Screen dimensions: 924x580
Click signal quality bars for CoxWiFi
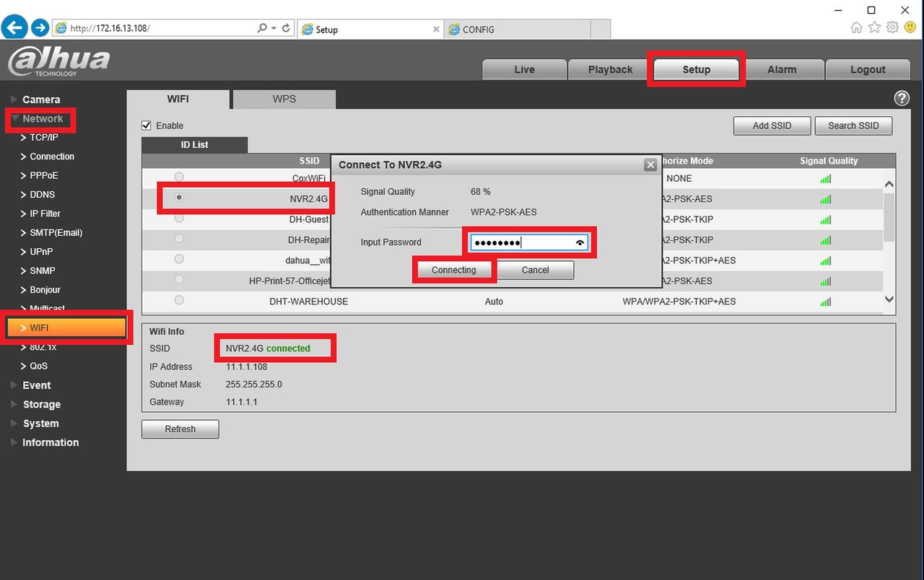tap(826, 179)
